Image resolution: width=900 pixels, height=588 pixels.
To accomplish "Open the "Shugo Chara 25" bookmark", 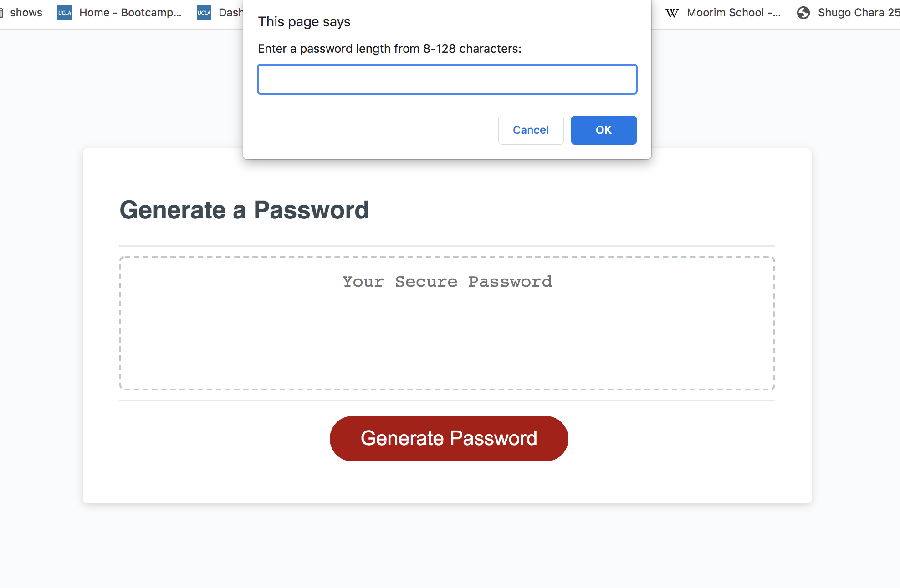I will pyautogui.click(x=855, y=12).
